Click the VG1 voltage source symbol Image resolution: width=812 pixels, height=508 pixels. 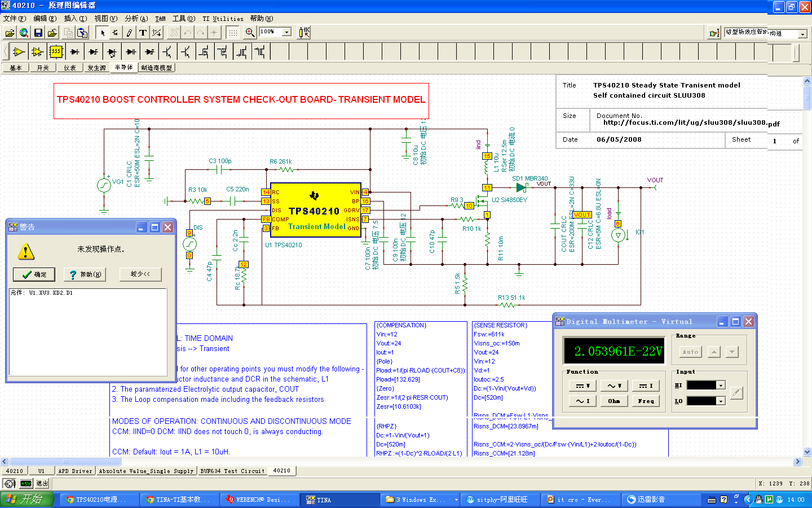coord(104,185)
